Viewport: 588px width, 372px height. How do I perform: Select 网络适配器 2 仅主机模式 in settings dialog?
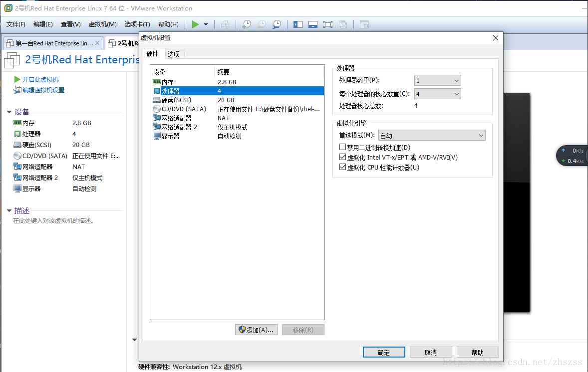tap(238, 127)
